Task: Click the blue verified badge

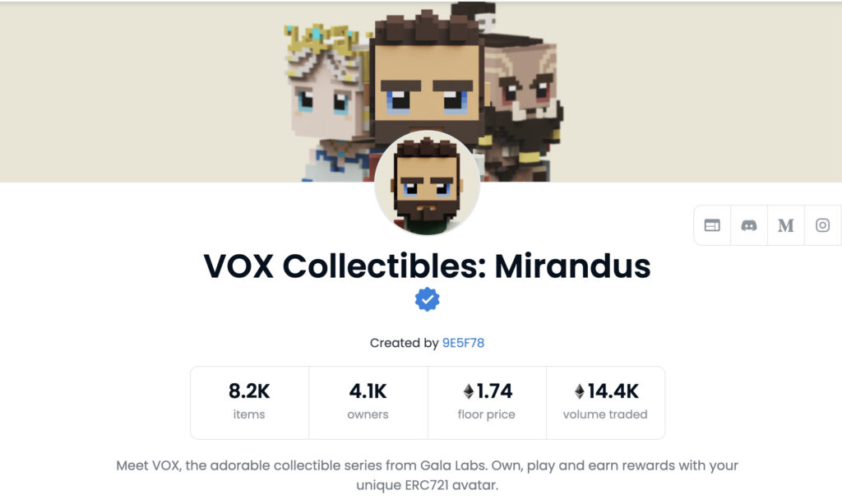Action: point(428,299)
